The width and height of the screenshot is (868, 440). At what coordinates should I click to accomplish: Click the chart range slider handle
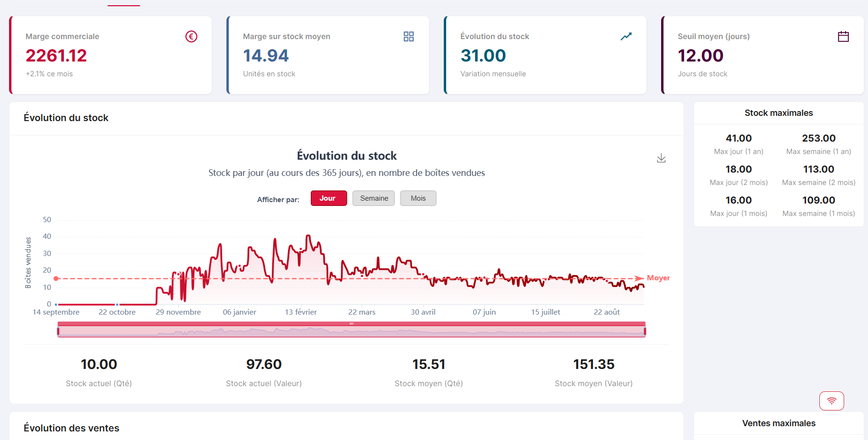pos(352,323)
